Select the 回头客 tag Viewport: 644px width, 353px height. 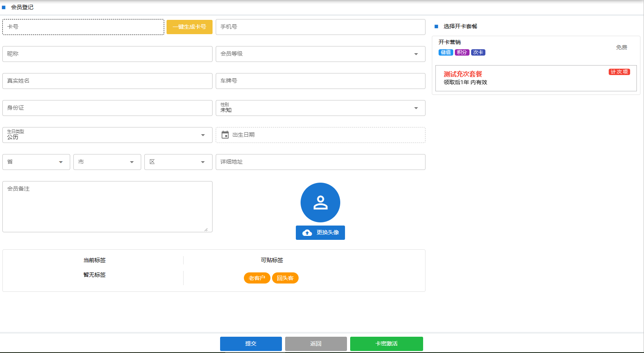point(285,278)
